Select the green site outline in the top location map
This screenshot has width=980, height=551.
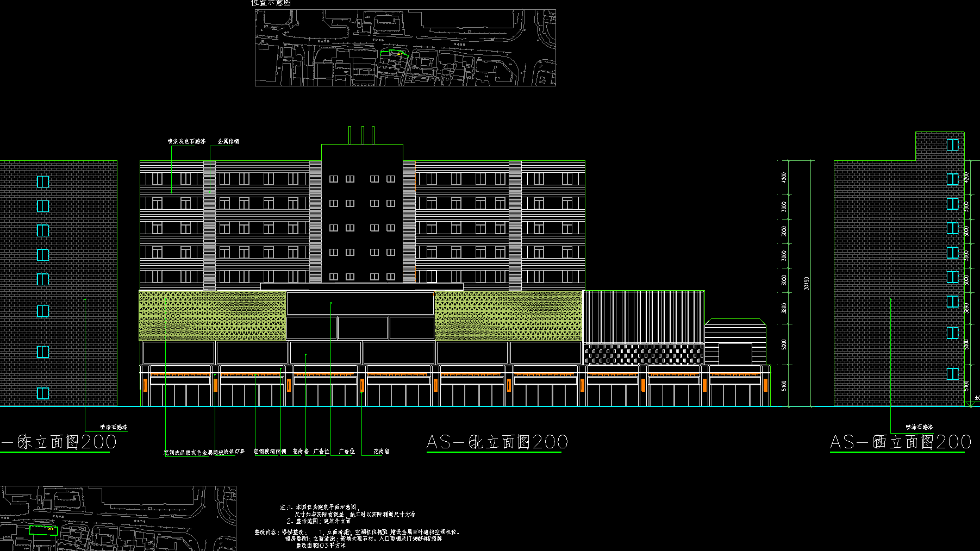(395, 53)
